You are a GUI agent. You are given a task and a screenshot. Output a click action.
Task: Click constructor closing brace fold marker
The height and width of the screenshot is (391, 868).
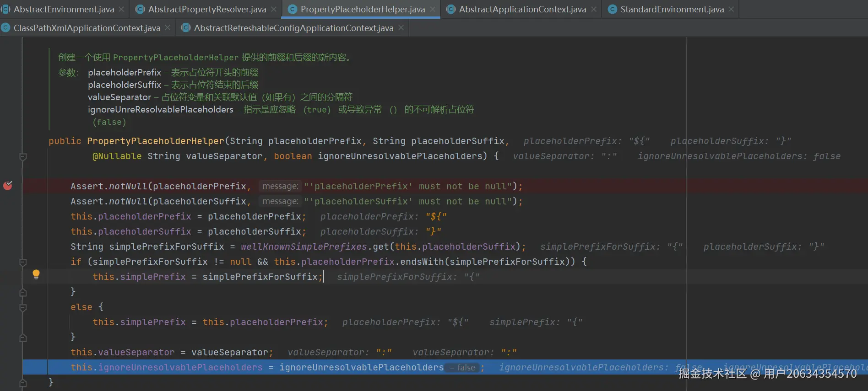[x=23, y=383]
